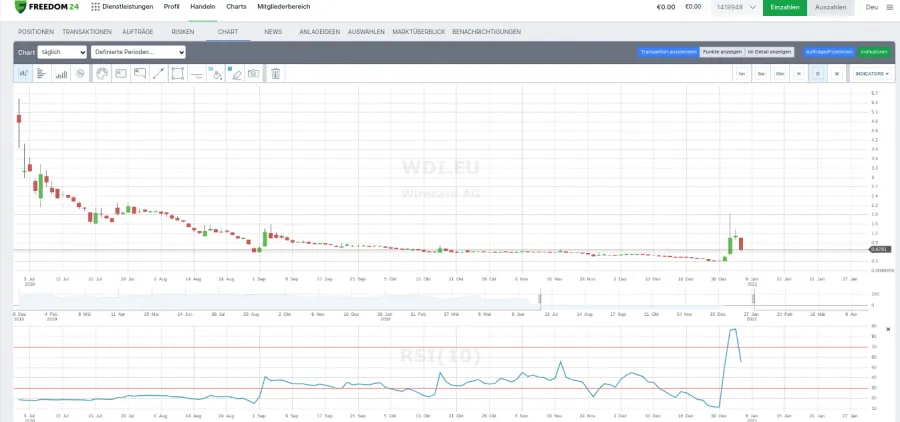This screenshot has width=900, height=422.
Task: Select the 1m timeframe
Action: coord(742,73)
